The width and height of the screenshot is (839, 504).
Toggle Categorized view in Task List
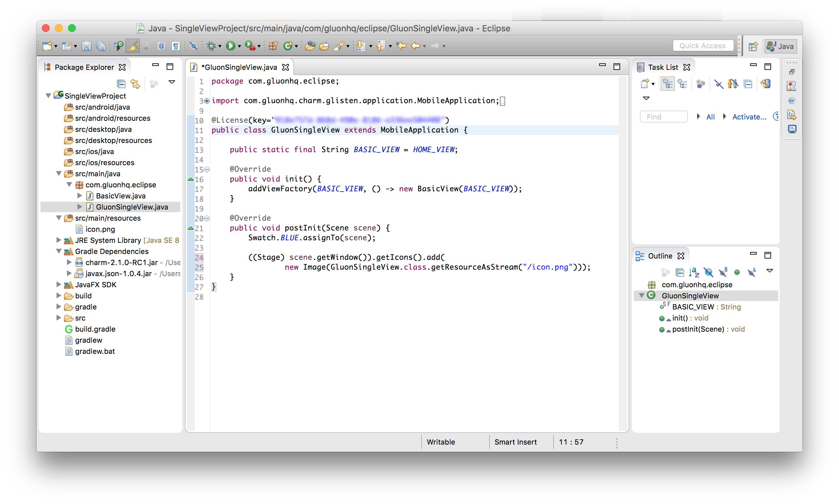(x=667, y=84)
